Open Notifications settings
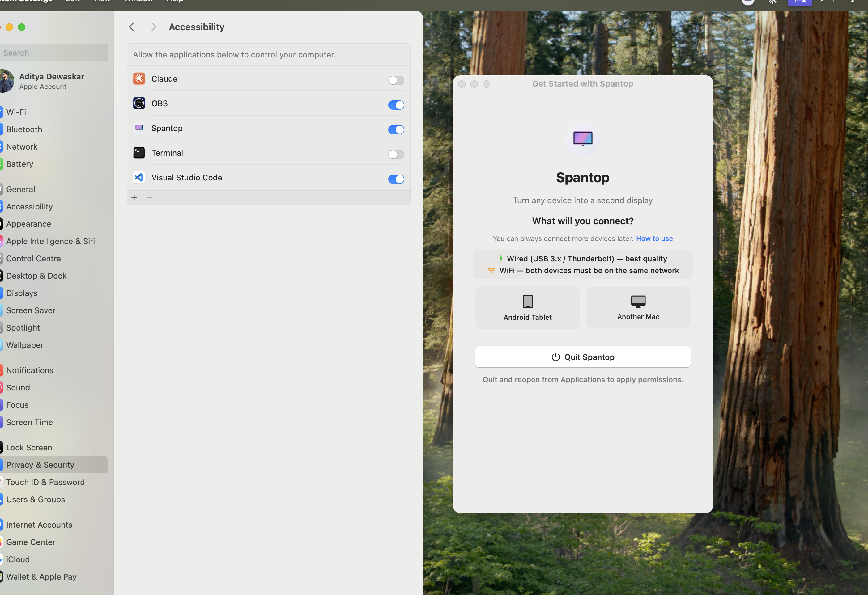 pyautogui.click(x=54, y=370)
